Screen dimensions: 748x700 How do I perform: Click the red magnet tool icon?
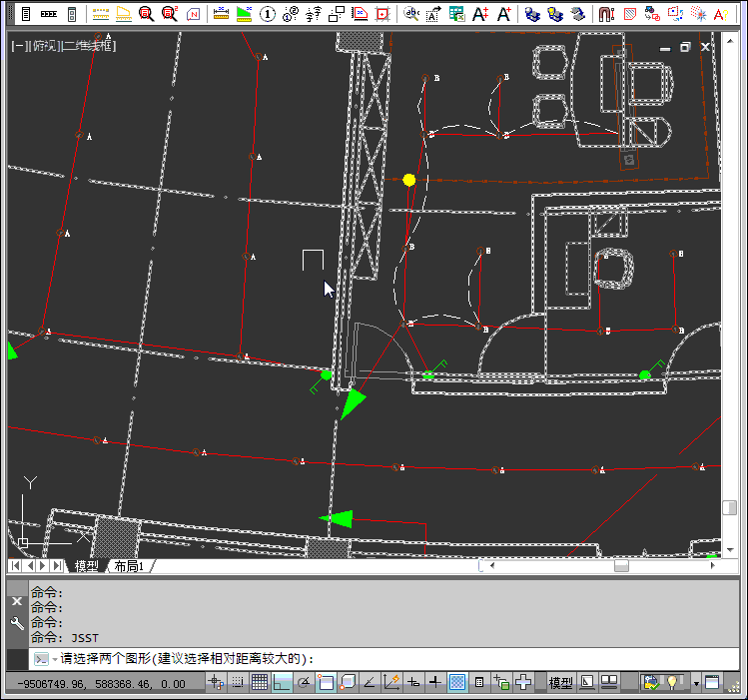[605, 14]
